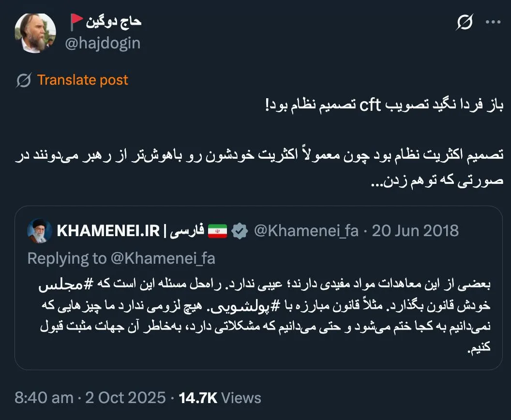Click the red flag emoji in the display name
This screenshot has height=420, width=511.
coord(75,20)
